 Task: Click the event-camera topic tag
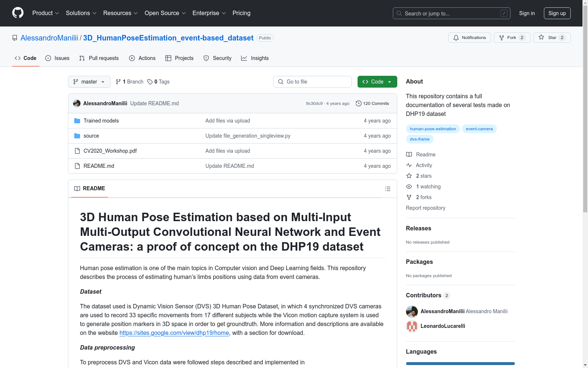(479, 129)
